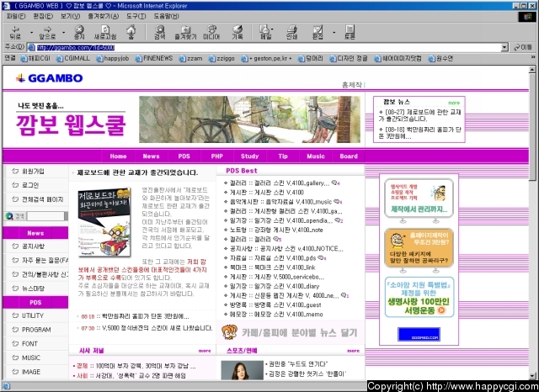Open the 즐겨찾기(A) menu

pyautogui.click(x=103, y=16)
